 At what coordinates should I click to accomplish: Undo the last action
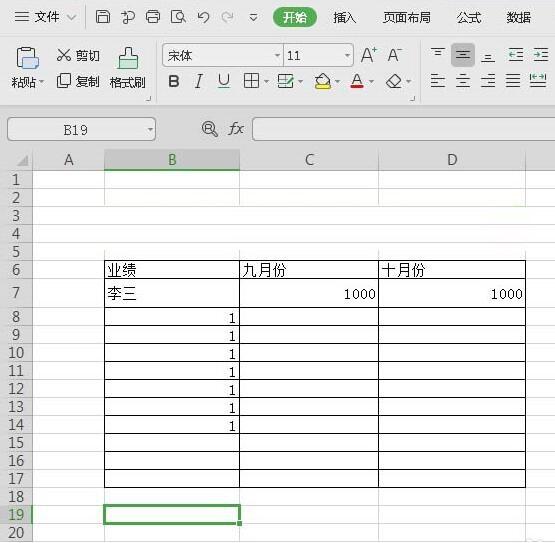[203, 17]
